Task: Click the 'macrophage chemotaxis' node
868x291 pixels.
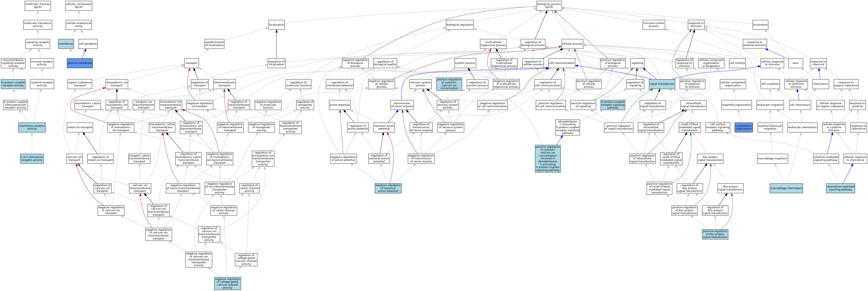Action: [786, 188]
